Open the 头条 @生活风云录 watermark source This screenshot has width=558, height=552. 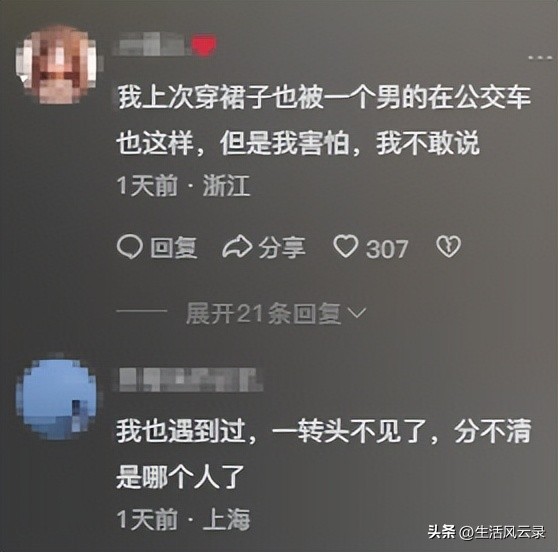(487, 533)
